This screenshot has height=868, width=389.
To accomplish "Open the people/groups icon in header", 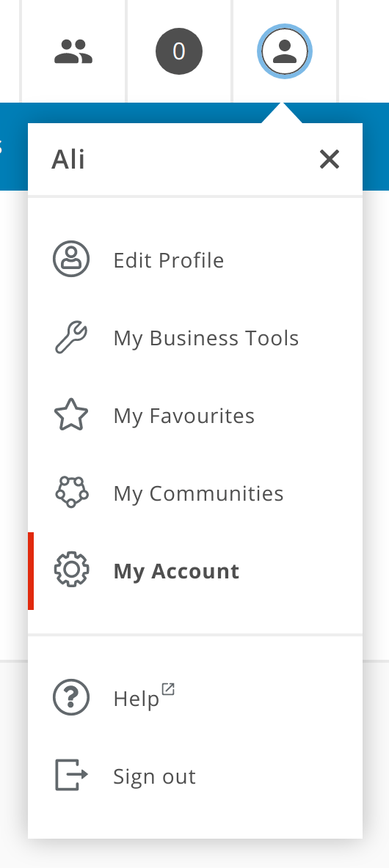I will point(73,51).
